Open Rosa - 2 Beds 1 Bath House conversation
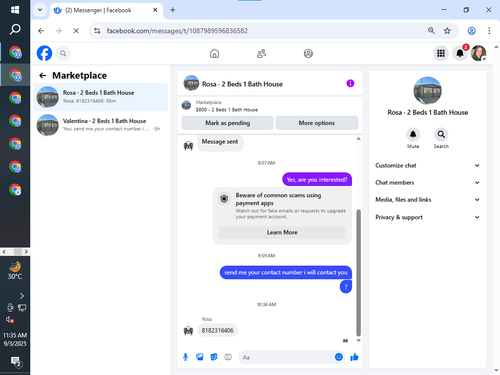500x375 pixels. point(100,97)
